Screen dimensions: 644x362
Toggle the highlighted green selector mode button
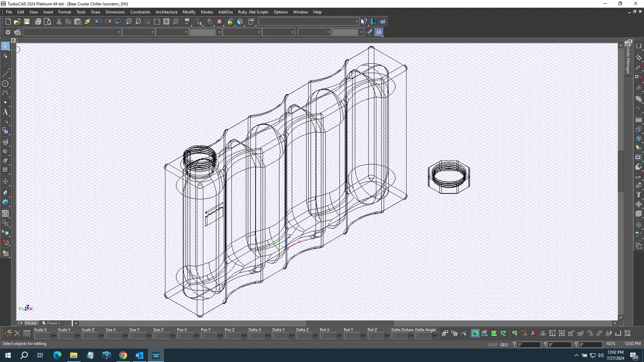click(x=475, y=333)
